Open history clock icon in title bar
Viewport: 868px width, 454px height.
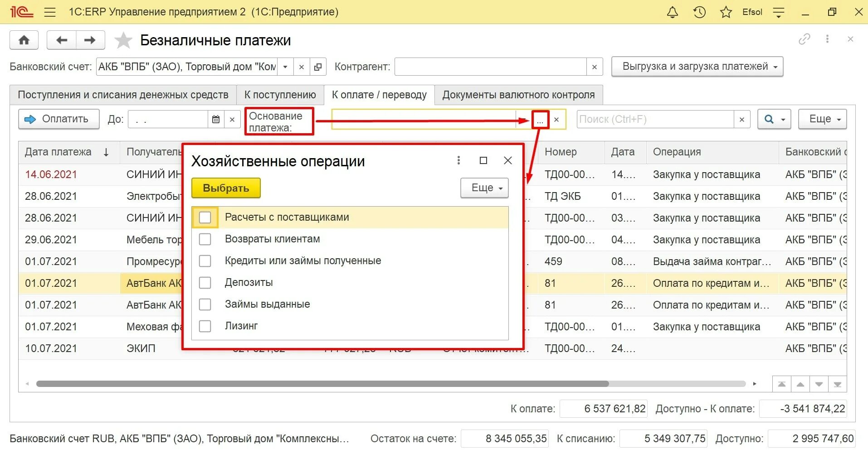(699, 12)
